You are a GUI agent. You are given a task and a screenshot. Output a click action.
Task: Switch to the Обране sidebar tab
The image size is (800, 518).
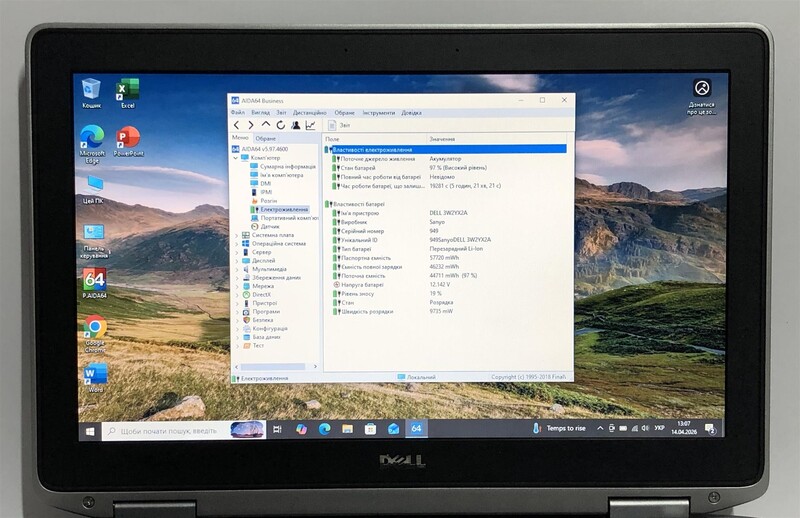(265, 138)
